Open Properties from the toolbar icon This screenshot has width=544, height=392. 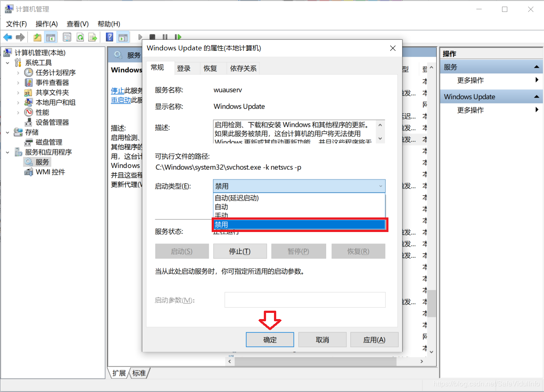[x=67, y=37]
